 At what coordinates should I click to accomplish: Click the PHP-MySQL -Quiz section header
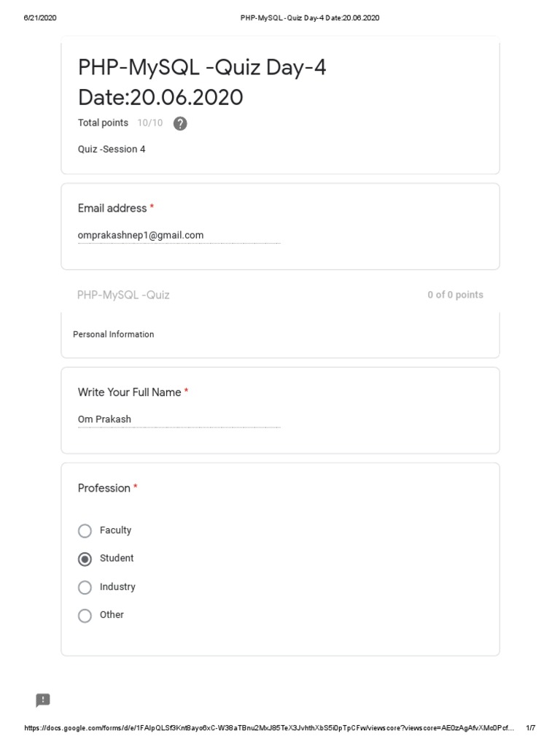point(123,295)
